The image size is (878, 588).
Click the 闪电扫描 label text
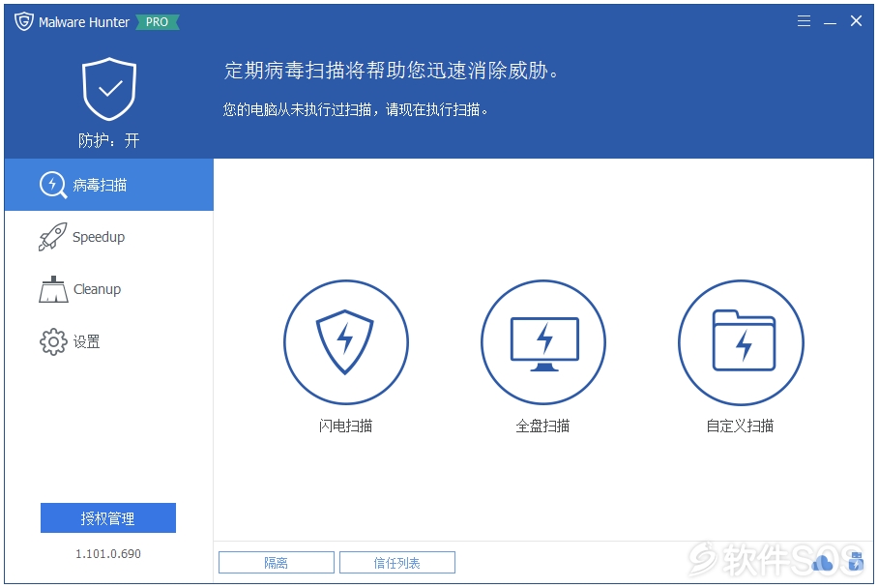pos(345,426)
